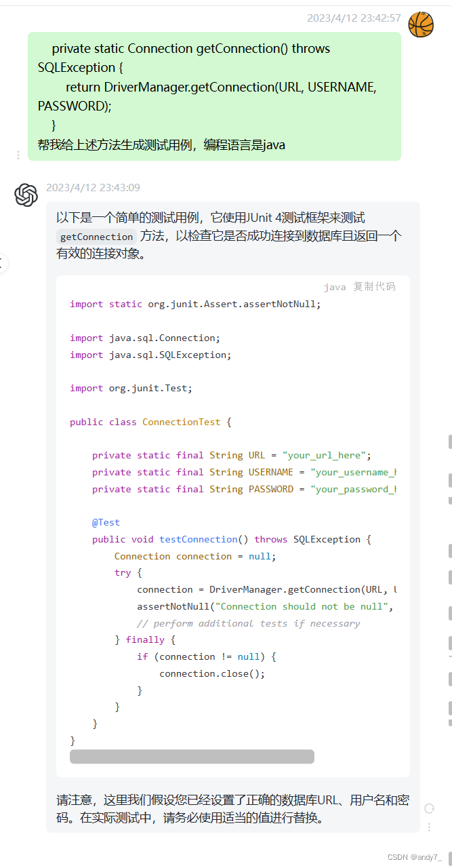
Task: Click the 'public class ConnectionTest {' line
Action: tap(150, 422)
